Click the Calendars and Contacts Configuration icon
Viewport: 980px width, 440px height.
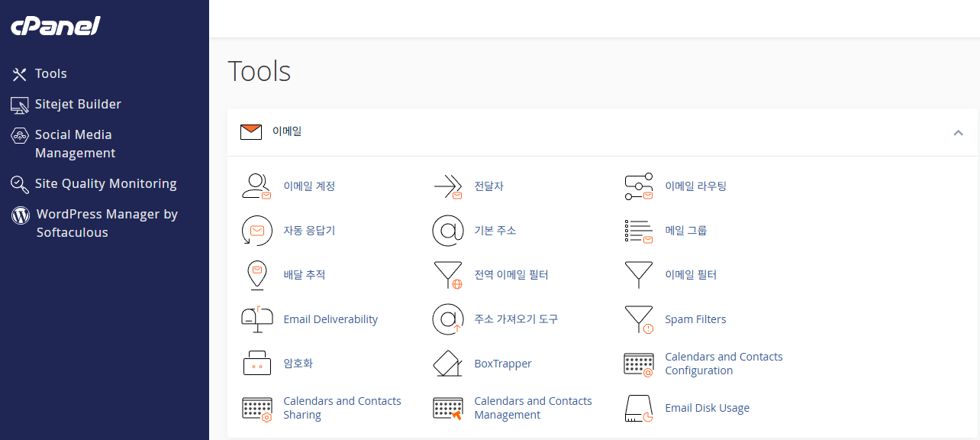(639, 364)
